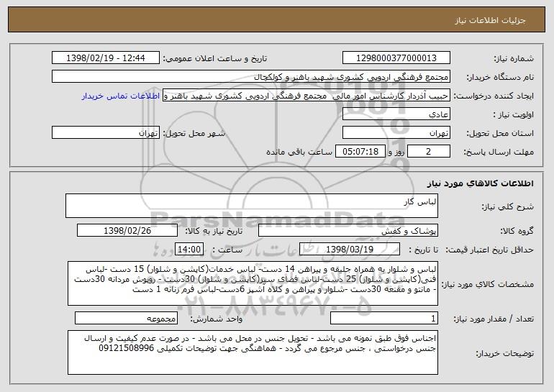Screen dimensions: 554x392
Task: Click the label واحد شمارش
Action: pyautogui.click(x=217, y=319)
